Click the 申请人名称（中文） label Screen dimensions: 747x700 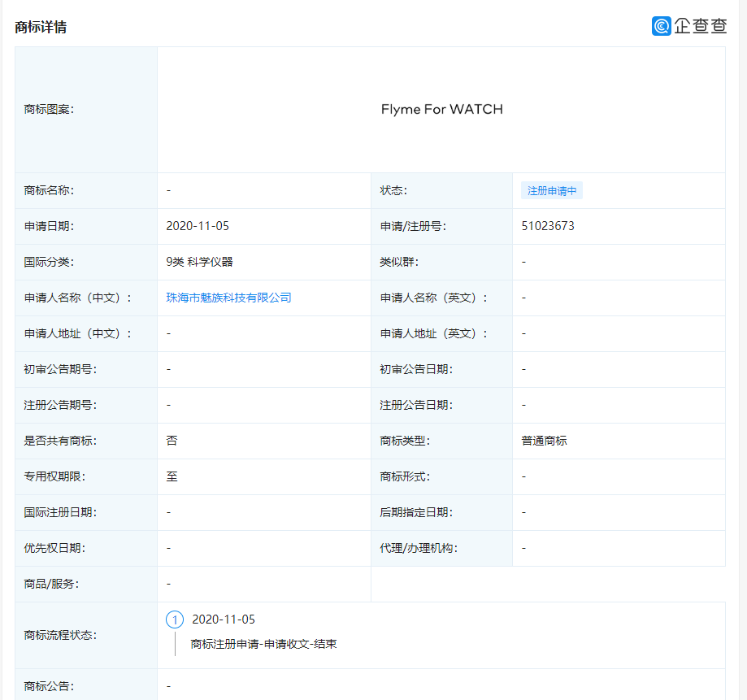pyautogui.click(x=78, y=298)
